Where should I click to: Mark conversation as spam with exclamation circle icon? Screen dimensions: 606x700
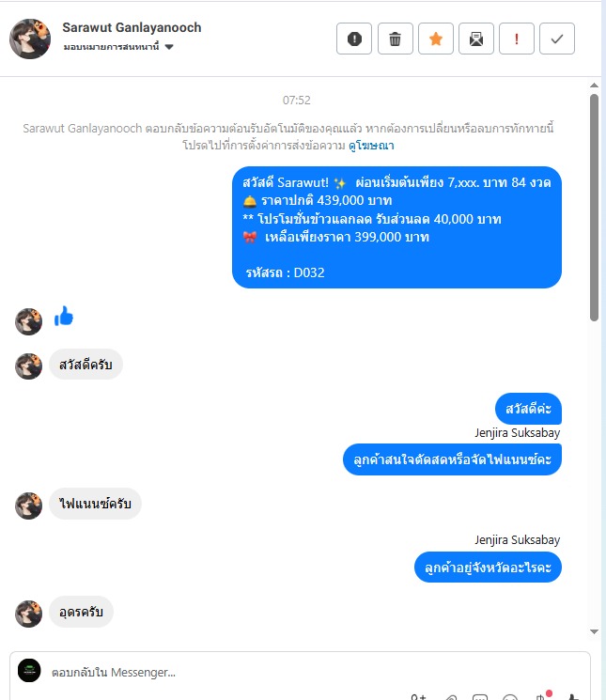coord(354,39)
